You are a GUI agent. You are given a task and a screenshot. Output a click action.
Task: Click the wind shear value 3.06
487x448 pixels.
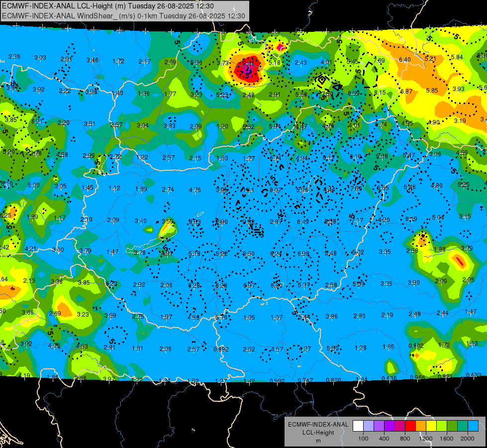click(435, 154)
